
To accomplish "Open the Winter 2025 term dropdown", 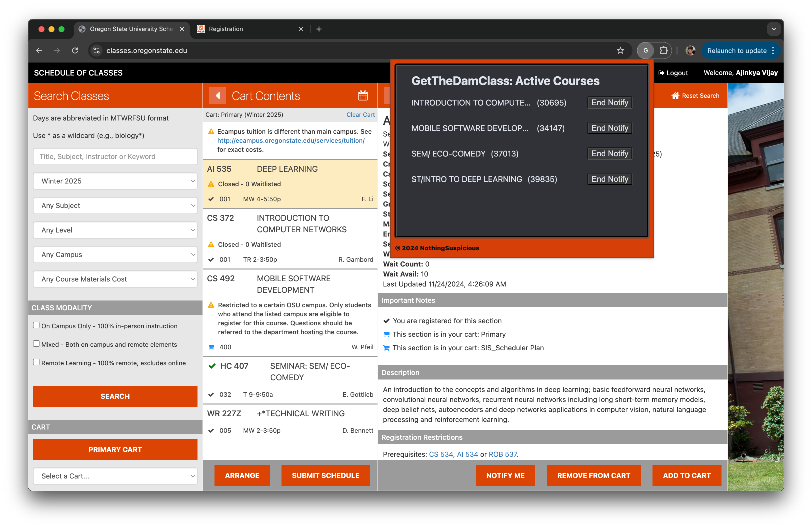I will (x=115, y=181).
